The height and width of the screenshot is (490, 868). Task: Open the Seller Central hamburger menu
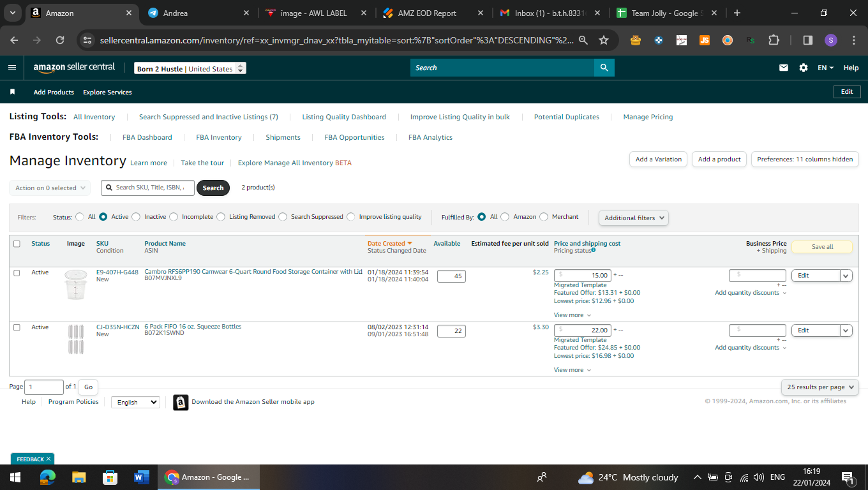coord(12,68)
